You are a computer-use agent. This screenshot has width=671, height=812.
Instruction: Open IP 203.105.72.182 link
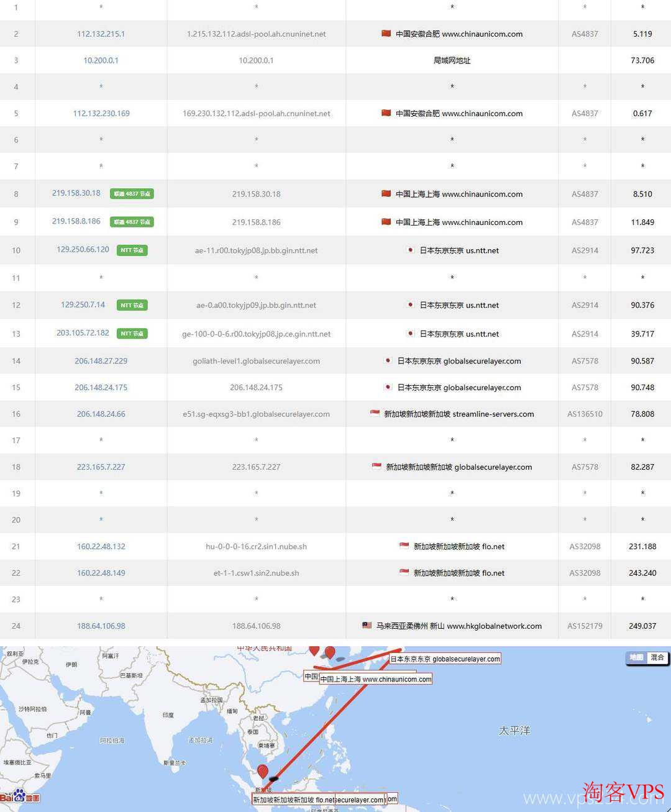click(83, 332)
